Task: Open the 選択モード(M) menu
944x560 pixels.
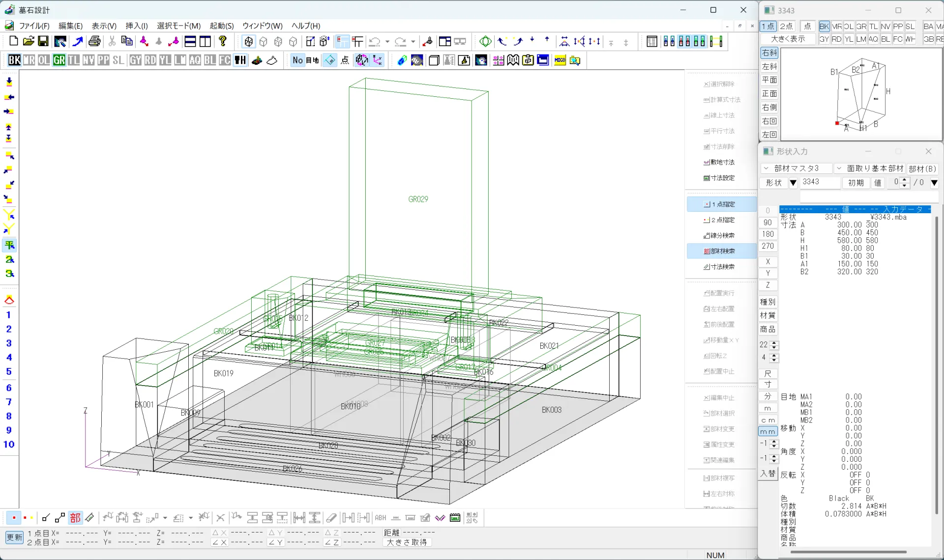Action: tap(178, 26)
